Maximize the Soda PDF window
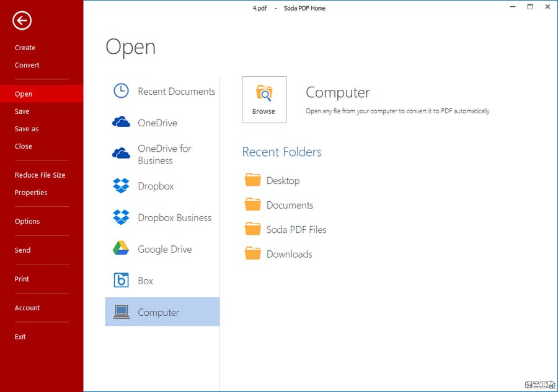 (x=530, y=7)
